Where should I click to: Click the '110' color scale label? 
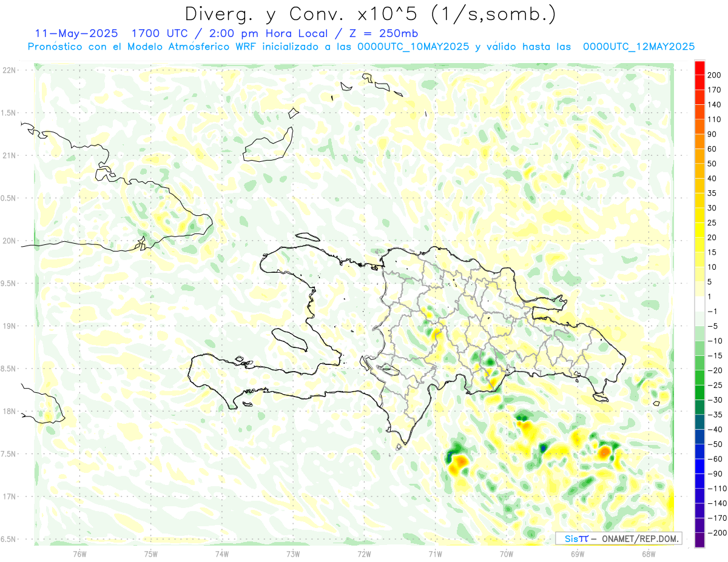(x=714, y=119)
